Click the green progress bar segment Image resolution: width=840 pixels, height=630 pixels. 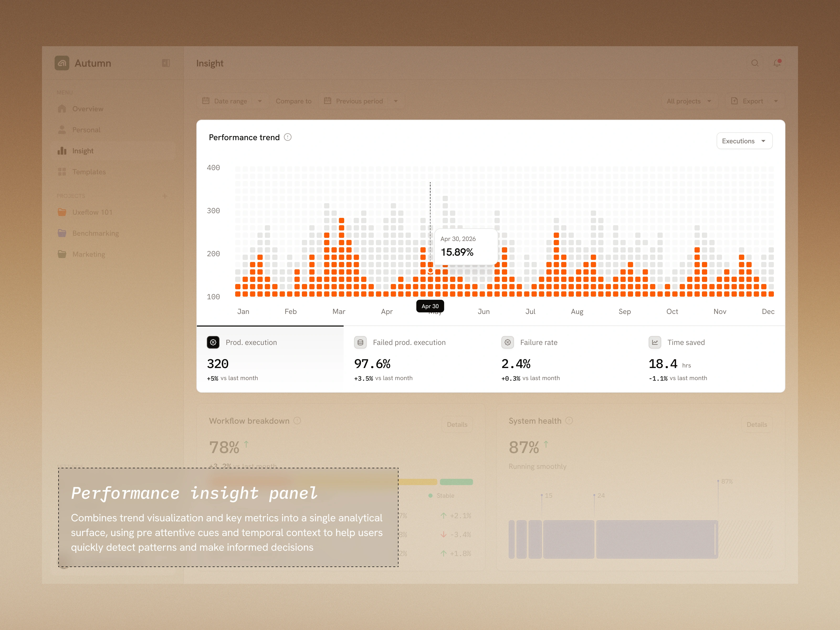point(456,482)
